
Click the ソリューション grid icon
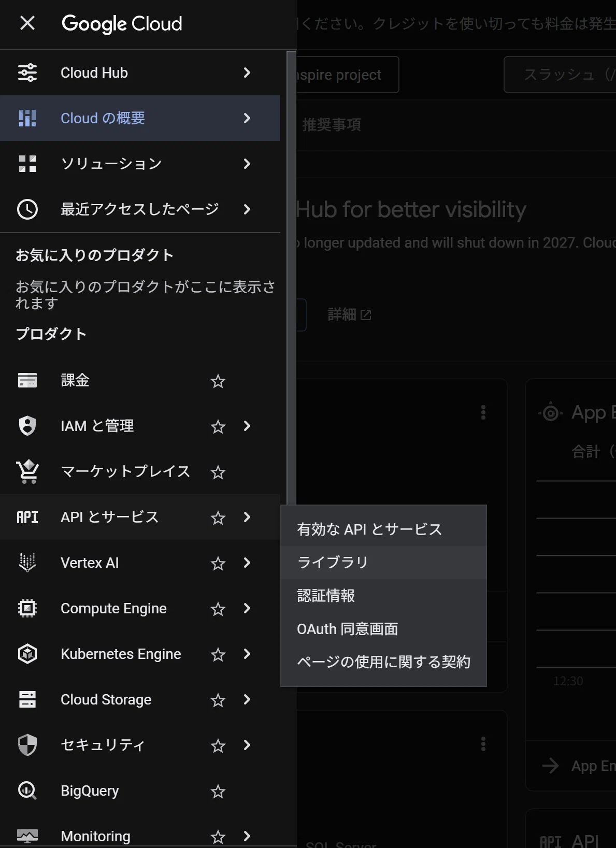(27, 164)
